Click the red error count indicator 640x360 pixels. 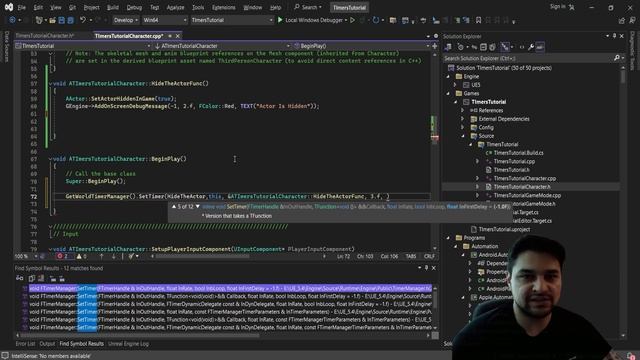click(62, 256)
